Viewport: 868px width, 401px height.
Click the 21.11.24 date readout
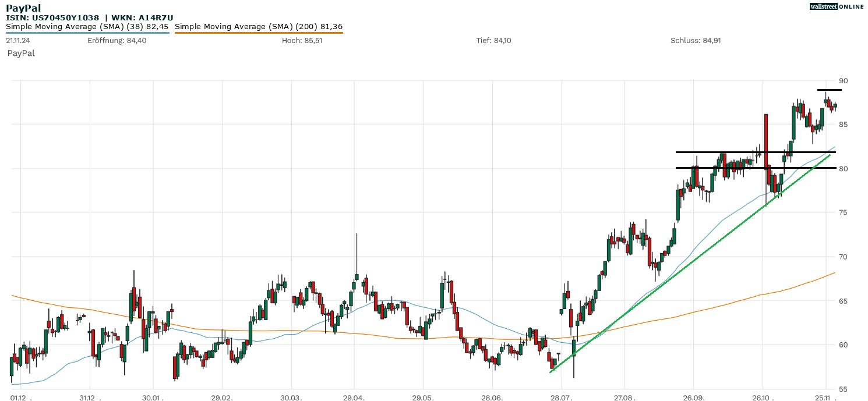pyautogui.click(x=17, y=41)
